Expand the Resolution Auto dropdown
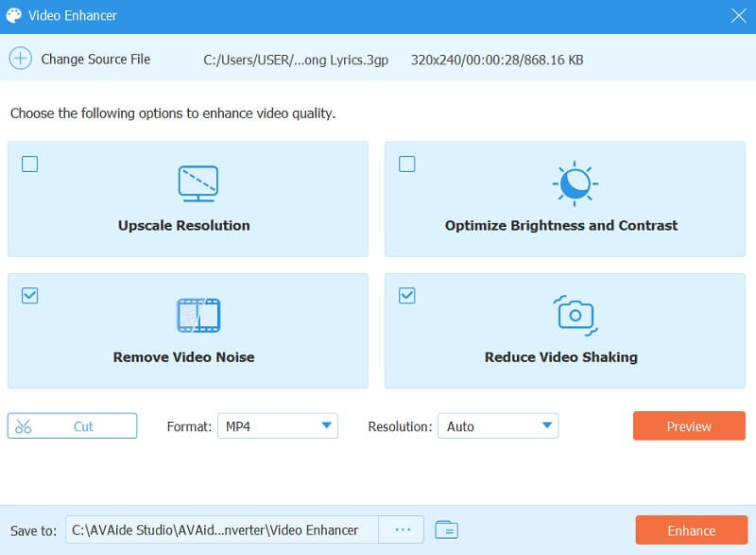 pyautogui.click(x=498, y=426)
